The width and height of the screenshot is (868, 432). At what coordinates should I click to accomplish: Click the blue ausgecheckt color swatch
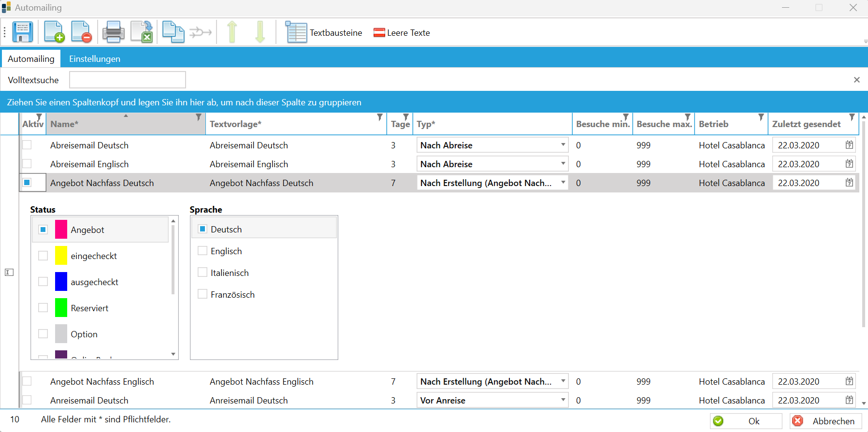click(61, 282)
